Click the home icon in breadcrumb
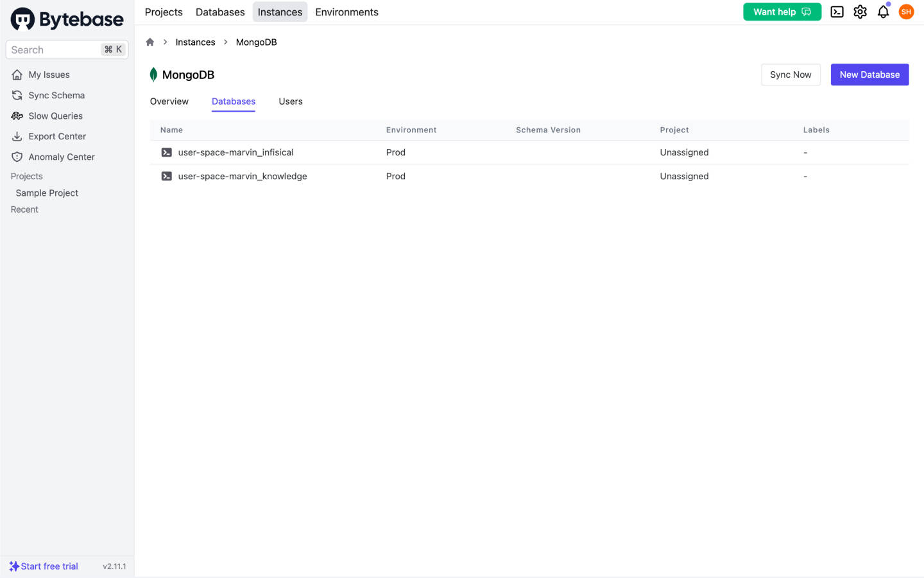 coord(150,42)
